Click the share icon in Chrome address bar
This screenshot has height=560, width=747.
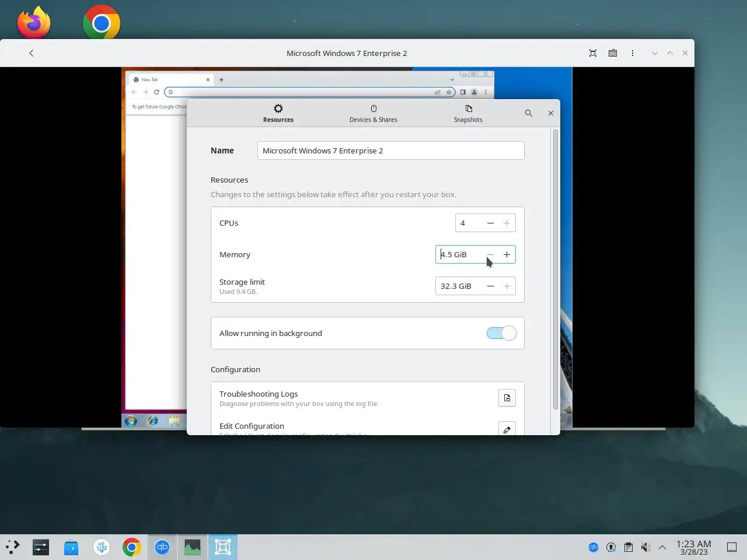[438, 92]
